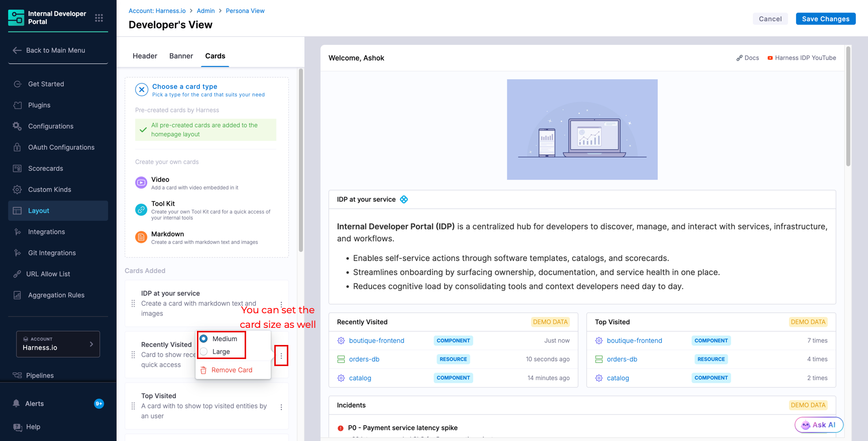The height and width of the screenshot is (441, 868).
Task: Grab drag handle of IDP at your service card
Action: point(133,304)
